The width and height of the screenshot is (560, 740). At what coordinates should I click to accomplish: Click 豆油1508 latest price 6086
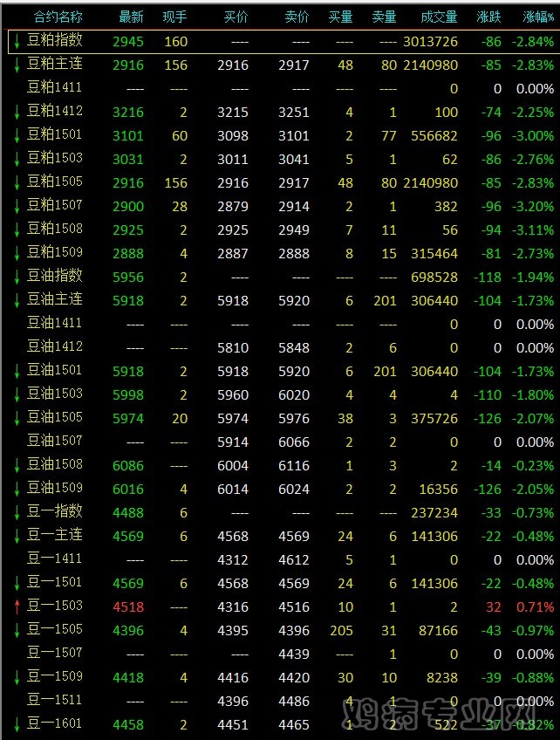point(128,466)
